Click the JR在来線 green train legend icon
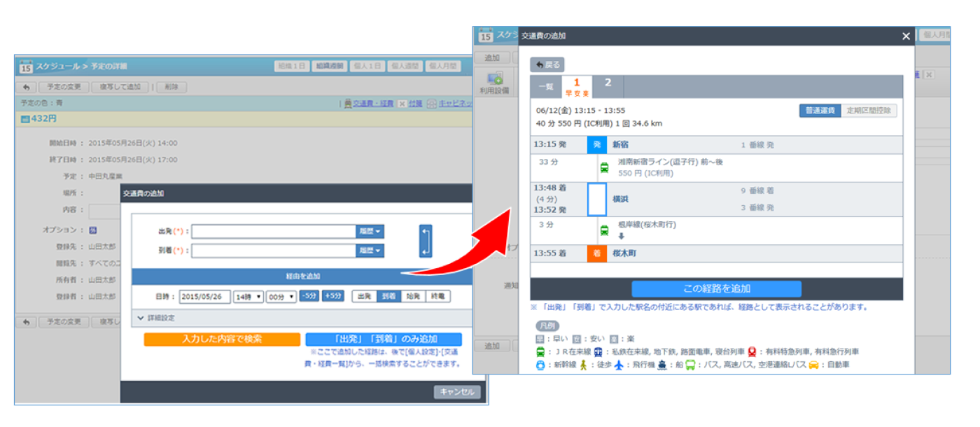 point(540,352)
